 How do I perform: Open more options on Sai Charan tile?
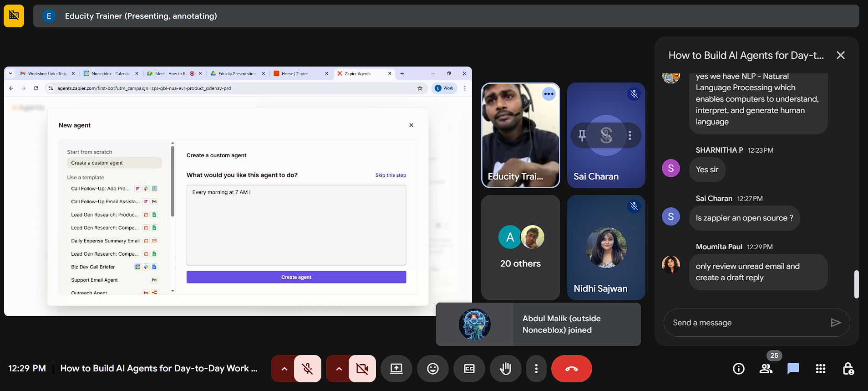tap(630, 135)
